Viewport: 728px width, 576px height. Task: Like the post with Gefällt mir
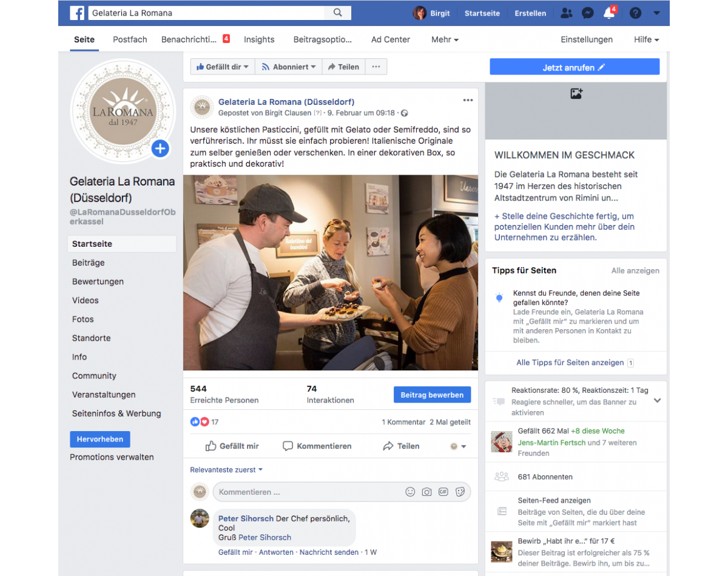232,446
